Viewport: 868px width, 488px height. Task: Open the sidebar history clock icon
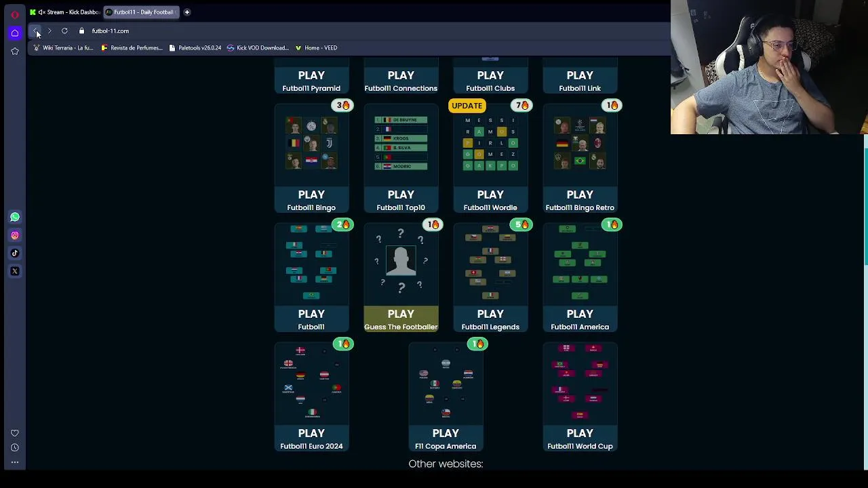click(15, 447)
